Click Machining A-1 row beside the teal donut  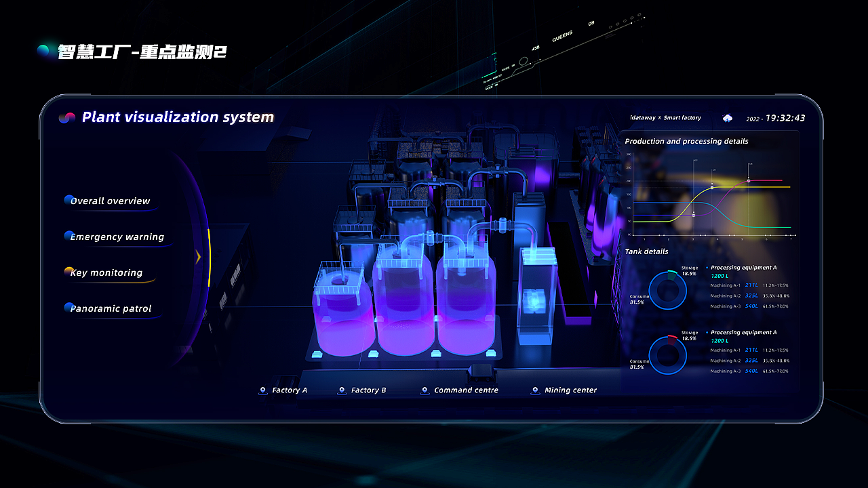pos(749,285)
